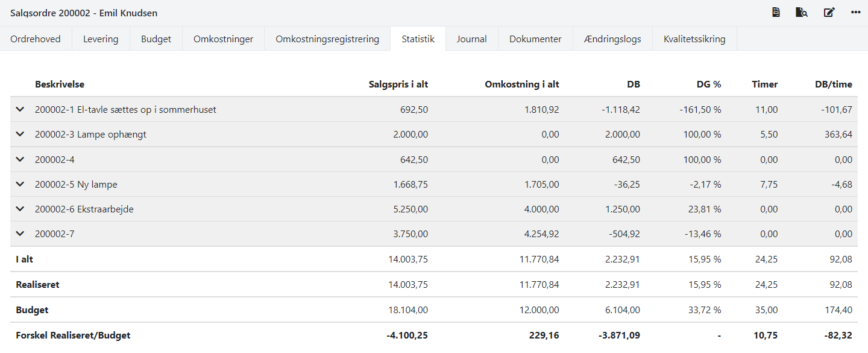This screenshot has height=353, width=868.
Task: View the Dokumenter tab
Action: tap(535, 38)
